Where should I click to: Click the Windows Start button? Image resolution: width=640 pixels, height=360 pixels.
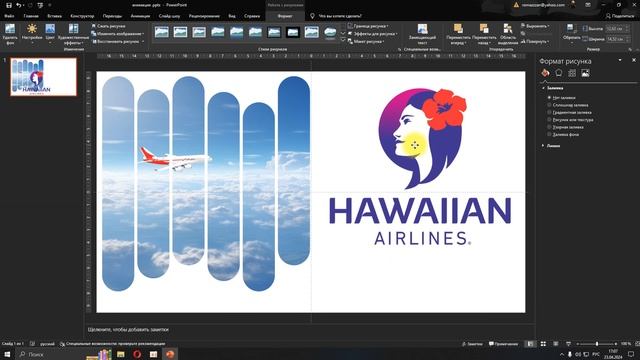click(x=7, y=354)
